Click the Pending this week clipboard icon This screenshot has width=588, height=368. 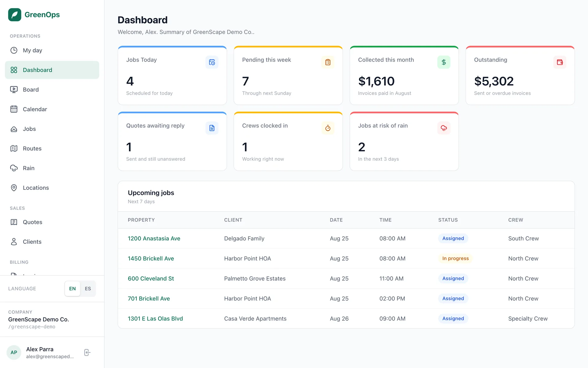[328, 62]
